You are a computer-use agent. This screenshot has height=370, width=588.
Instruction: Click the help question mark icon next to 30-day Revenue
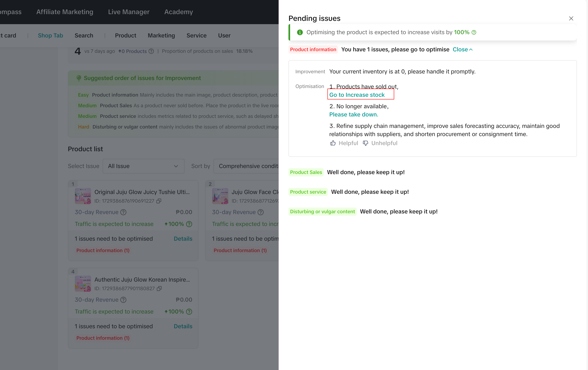point(123,212)
